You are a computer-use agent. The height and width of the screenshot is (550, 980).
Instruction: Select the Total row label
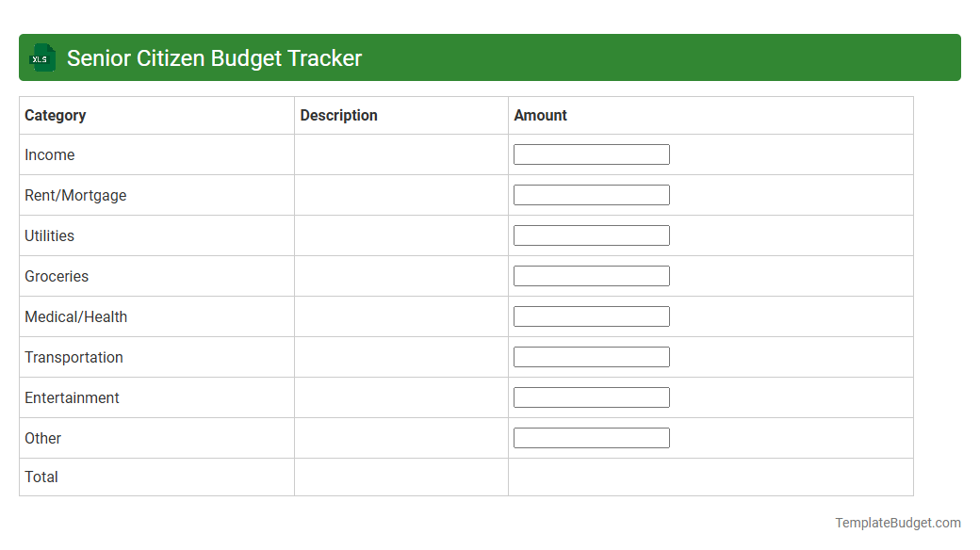pos(41,477)
